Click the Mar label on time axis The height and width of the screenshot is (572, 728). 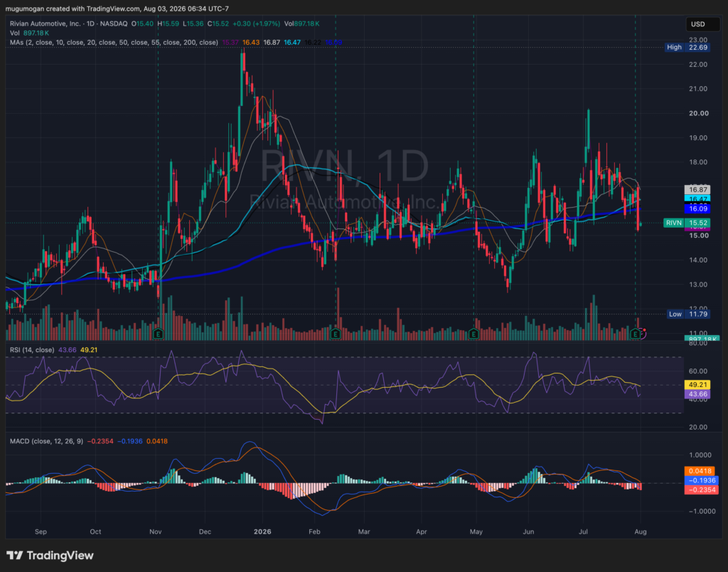[x=364, y=531]
